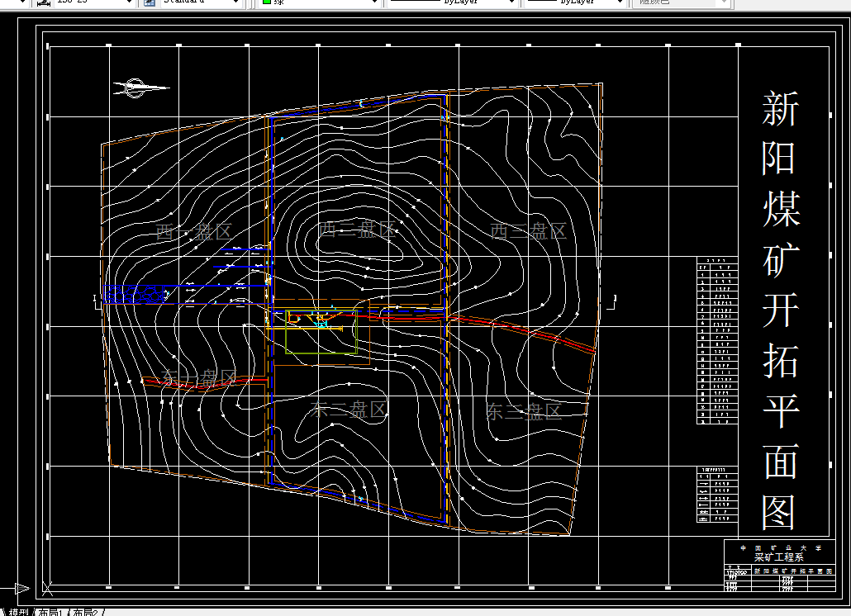Switch to the 模型 model tab

point(17,612)
